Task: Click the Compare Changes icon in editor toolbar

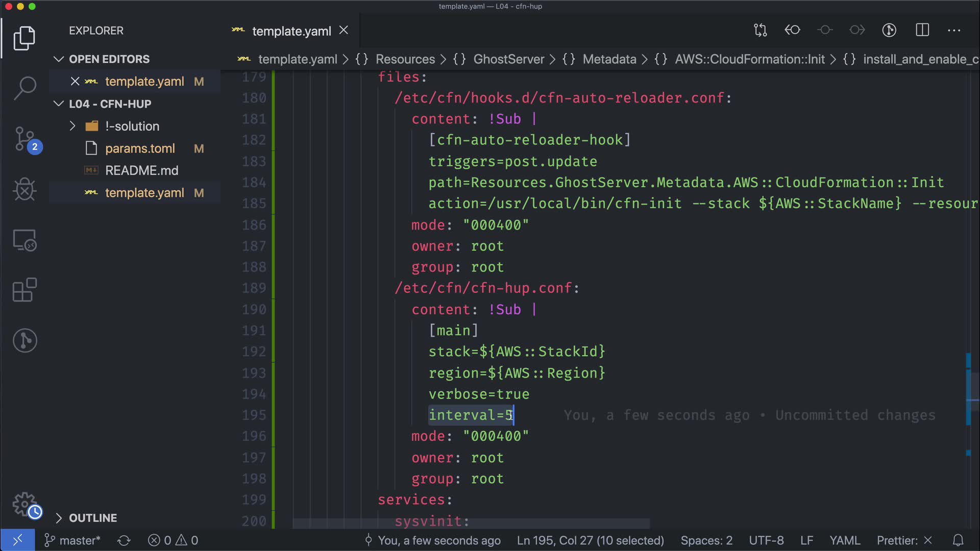Action: pos(760,31)
